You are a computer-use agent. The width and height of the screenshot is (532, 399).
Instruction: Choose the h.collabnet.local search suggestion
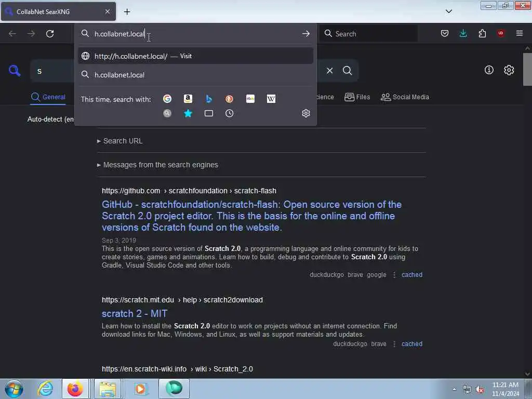point(195,75)
